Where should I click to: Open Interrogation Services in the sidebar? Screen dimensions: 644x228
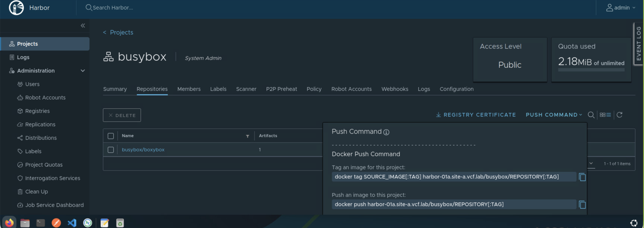point(53,178)
